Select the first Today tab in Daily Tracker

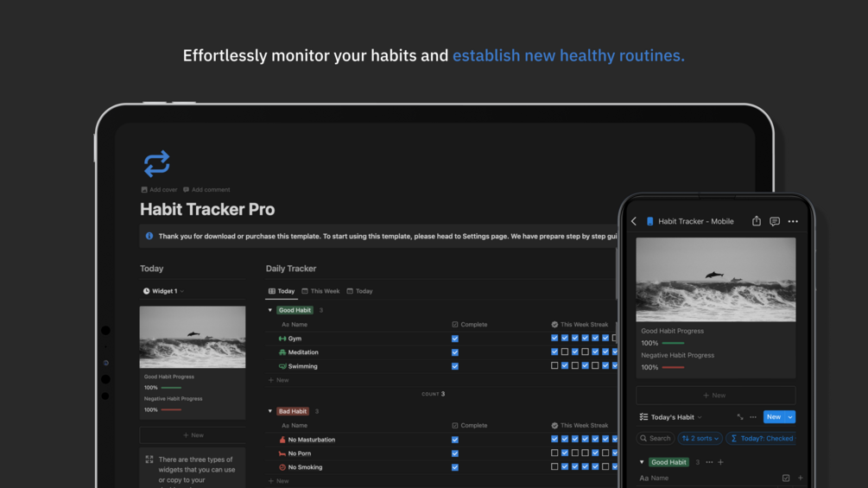(282, 291)
